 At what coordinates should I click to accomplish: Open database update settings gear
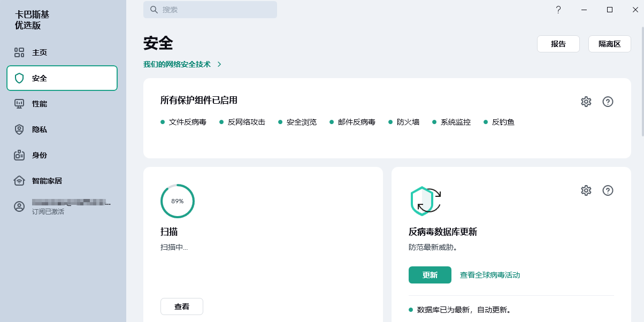point(586,190)
